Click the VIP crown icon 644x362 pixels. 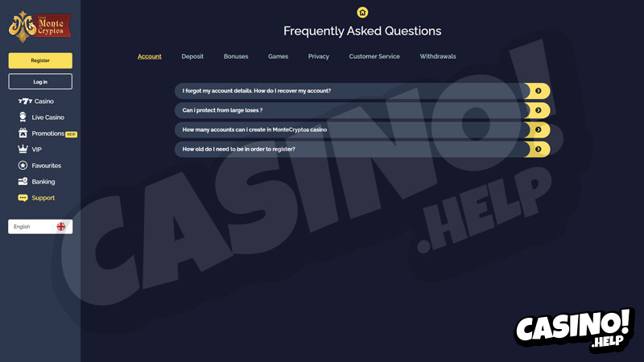click(23, 149)
